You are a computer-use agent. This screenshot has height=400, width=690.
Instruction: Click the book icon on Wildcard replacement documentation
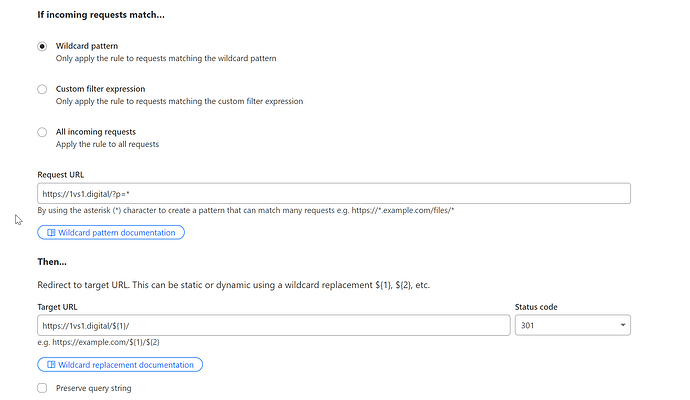(51, 365)
